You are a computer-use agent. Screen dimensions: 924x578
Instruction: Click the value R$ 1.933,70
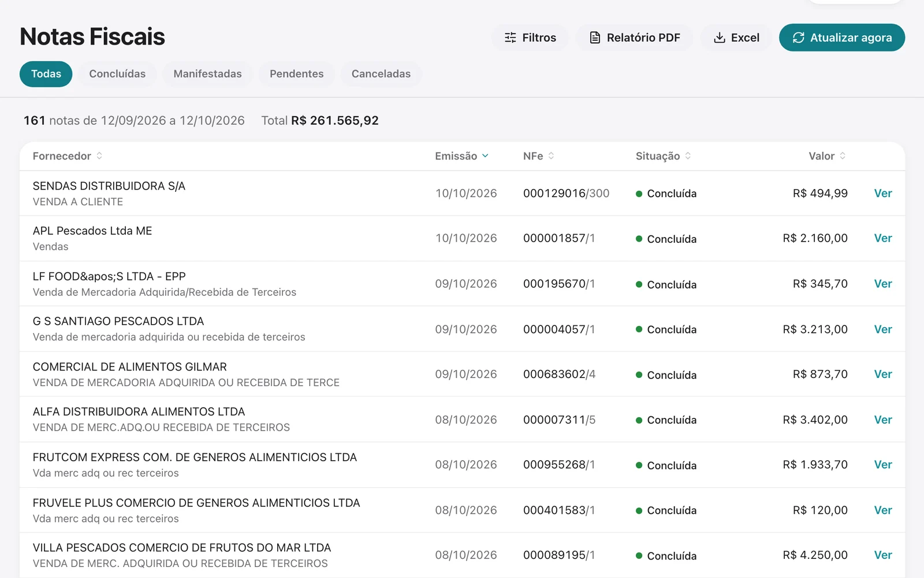pos(815,465)
